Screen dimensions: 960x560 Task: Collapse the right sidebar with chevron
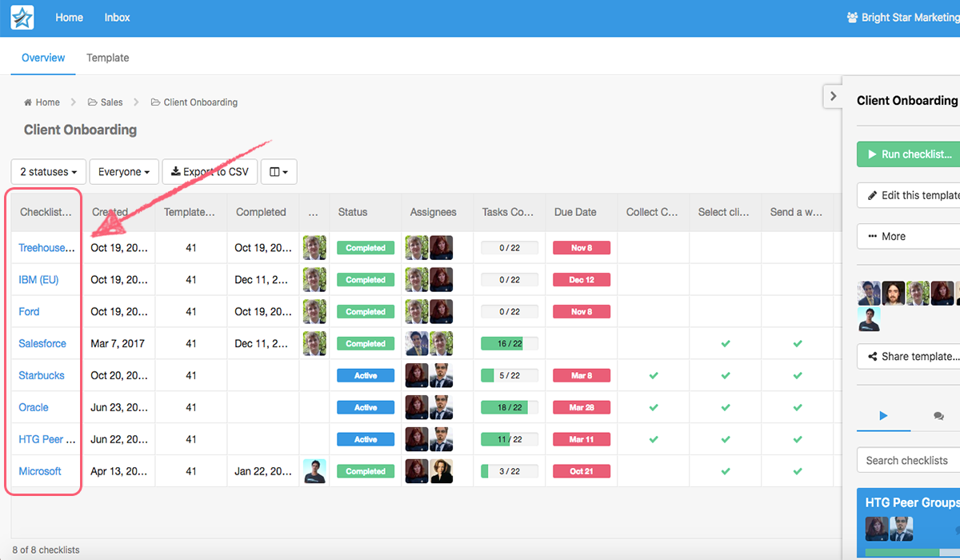[x=833, y=96]
